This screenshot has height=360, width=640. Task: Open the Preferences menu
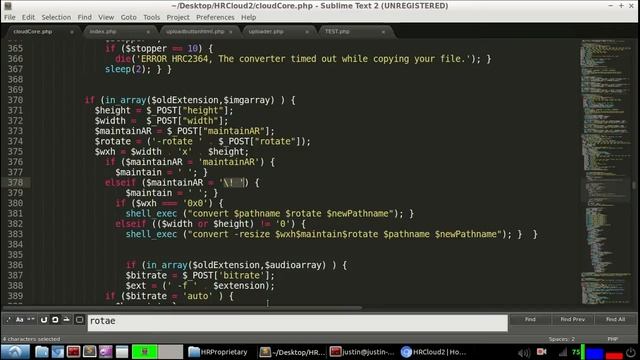(x=215, y=17)
